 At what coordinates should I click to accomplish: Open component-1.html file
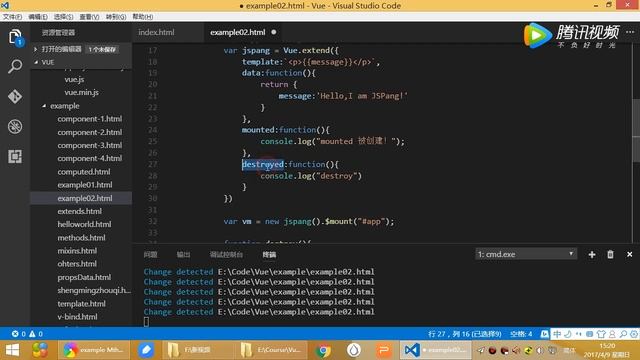(89, 119)
